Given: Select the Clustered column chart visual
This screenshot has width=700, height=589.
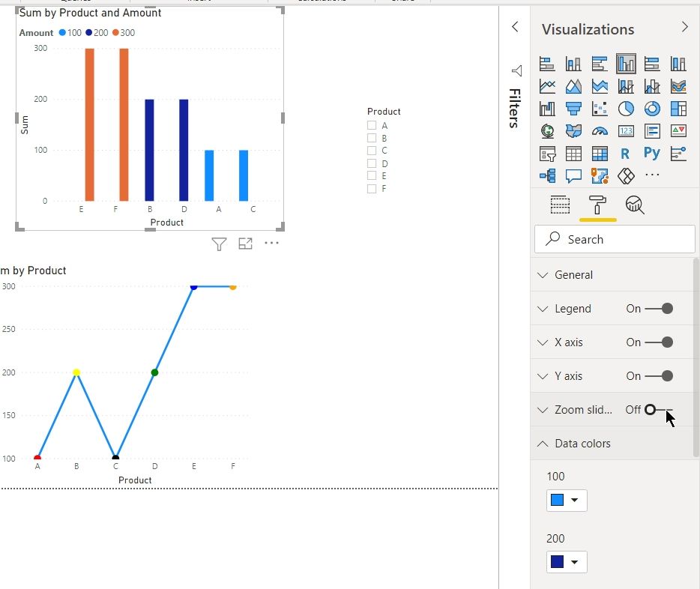Looking at the screenshot, I should 626,64.
